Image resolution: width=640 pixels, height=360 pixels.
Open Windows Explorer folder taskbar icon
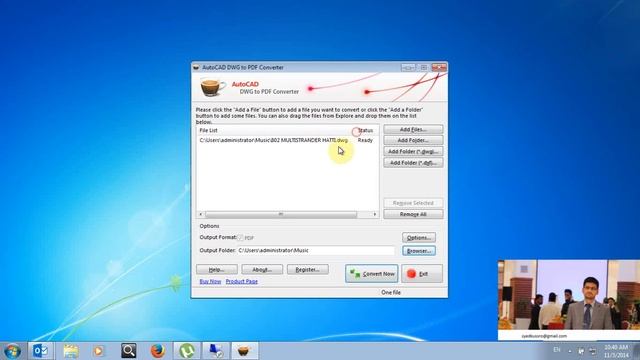click(71, 351)
